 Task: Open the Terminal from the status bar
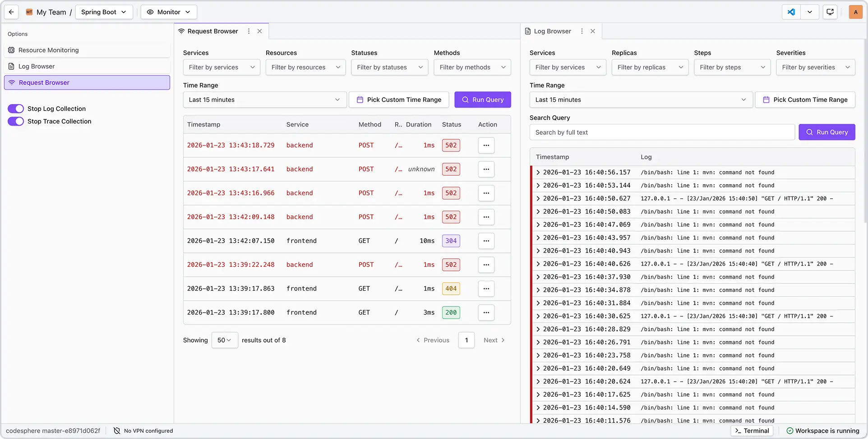[x=752, y=430]
